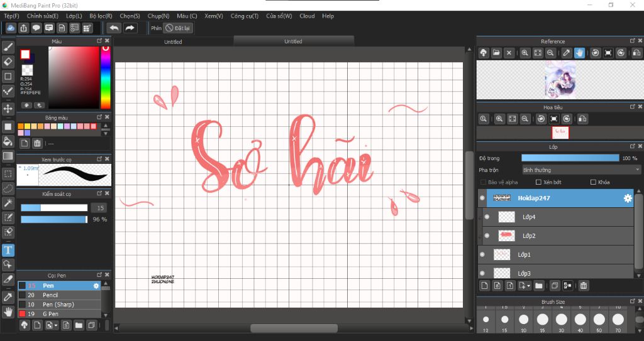Screen dimensions: 644x341
Task: Select the Gradient tool
Action: point(8,156)
